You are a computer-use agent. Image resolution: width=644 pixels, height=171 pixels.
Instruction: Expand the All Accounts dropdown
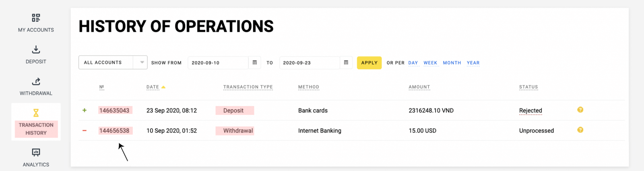tap(141, 63)
